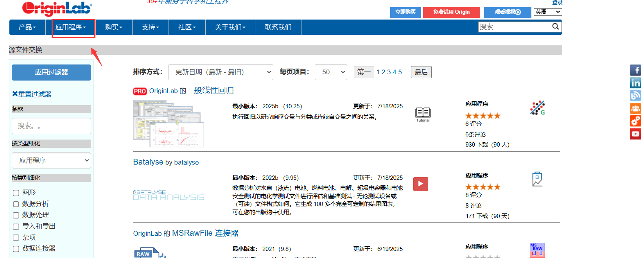Toggle the 导入和导出 checkbox
The image size is (644, 258).
[16, 226]
